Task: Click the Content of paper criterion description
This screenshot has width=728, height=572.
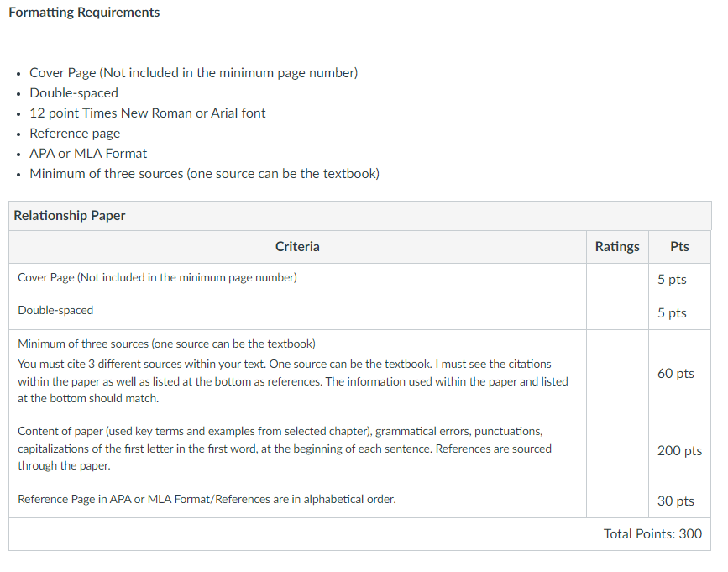Action: (285, 449)
